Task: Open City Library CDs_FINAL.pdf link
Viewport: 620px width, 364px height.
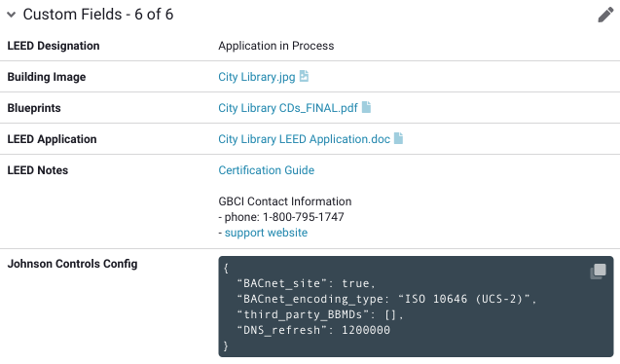Action: click(x=288, y=108)
